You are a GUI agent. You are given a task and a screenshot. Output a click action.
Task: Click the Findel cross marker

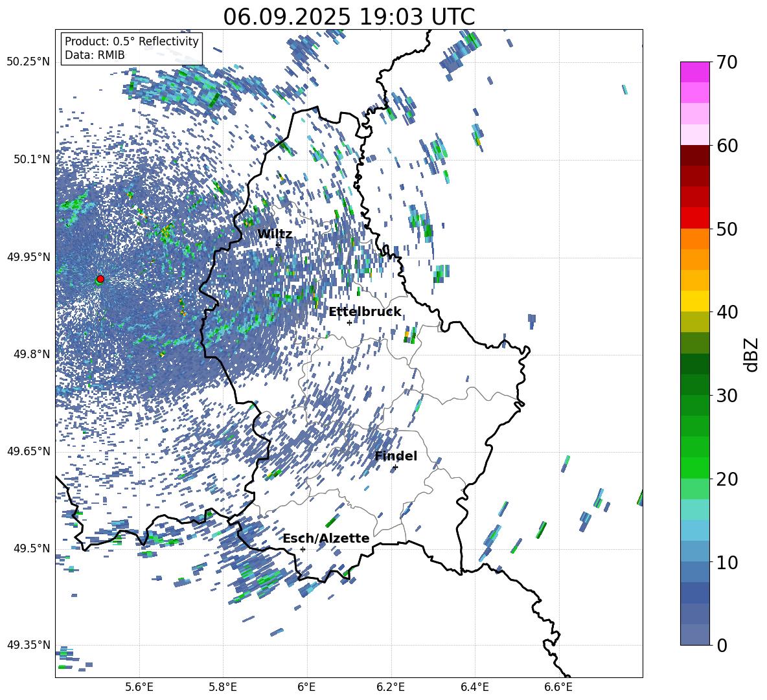pos(395,468)
